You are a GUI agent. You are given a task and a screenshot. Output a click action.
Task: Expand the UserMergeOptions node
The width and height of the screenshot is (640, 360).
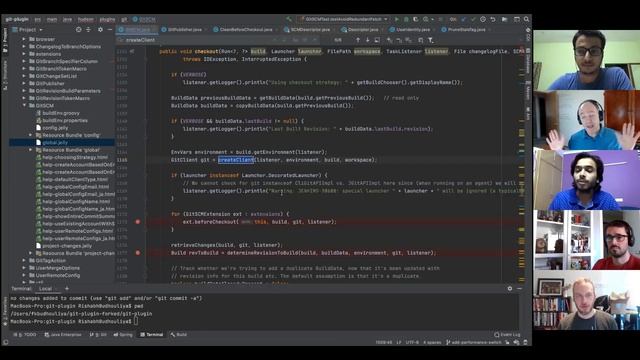[x=24, y=268]
